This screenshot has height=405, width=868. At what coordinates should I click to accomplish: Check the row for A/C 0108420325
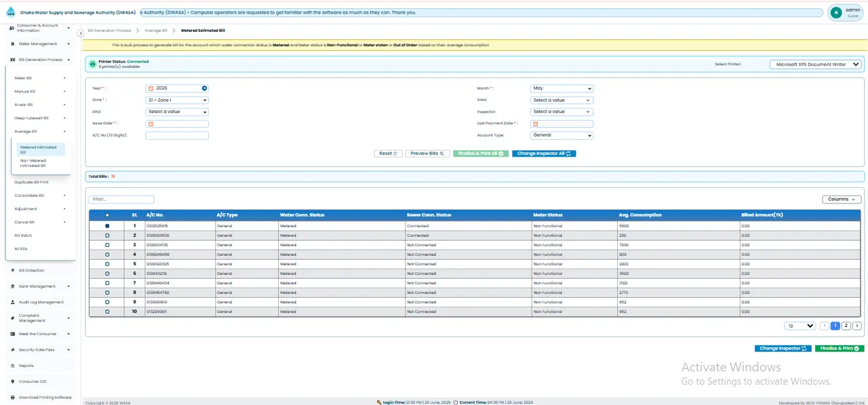click(x=107, y=264)
